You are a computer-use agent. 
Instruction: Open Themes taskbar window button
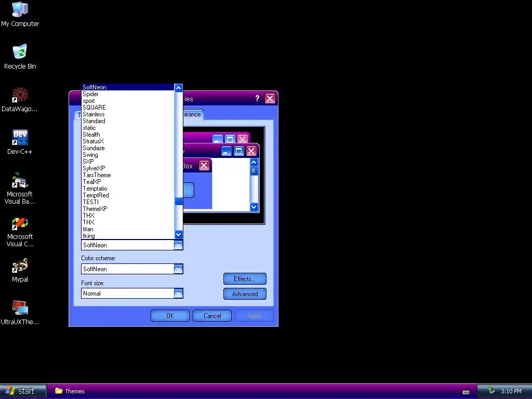(x=70, y=391)
